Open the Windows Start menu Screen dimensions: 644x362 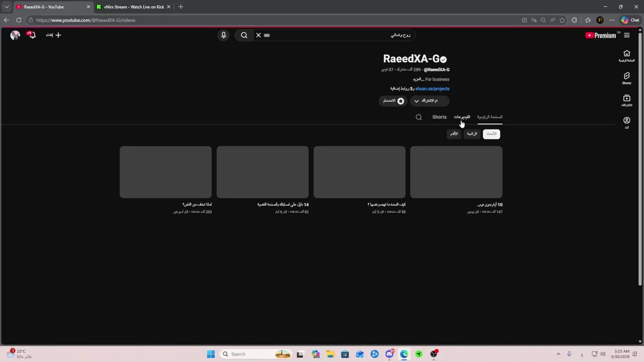click(x=211, y=354)
